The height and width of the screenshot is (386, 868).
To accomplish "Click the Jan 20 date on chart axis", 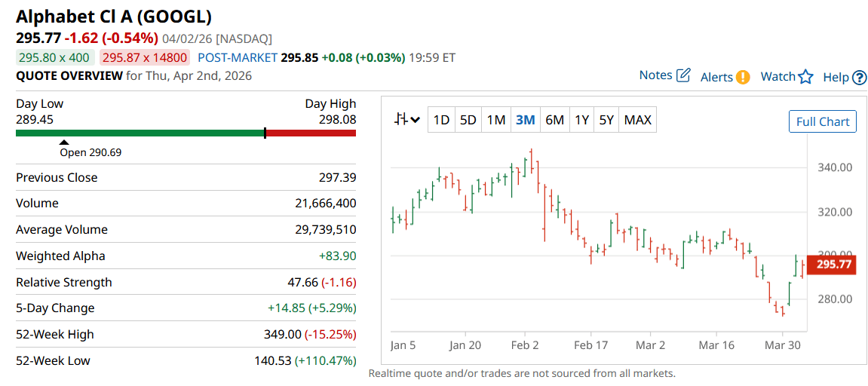I will pos(465,345).
